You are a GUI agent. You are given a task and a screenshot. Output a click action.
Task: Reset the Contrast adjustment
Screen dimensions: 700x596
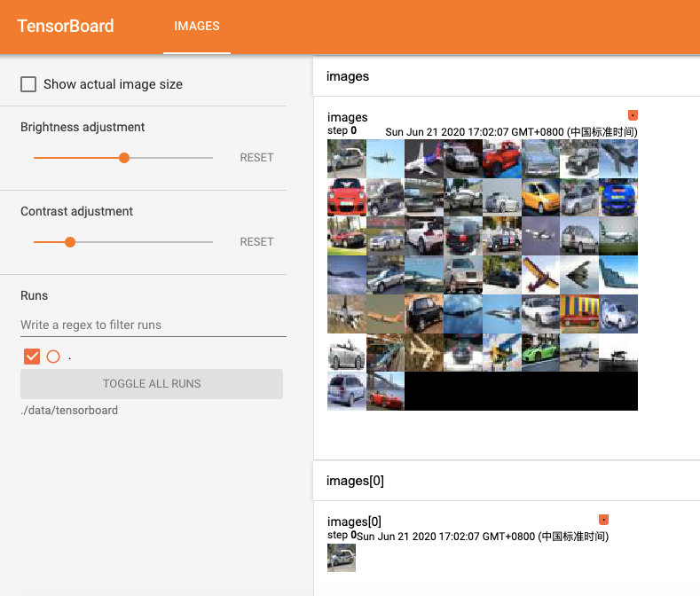pos(256,242)
